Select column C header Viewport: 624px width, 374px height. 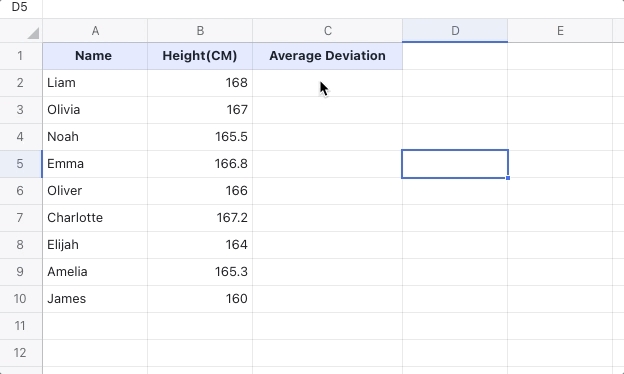pyautogui.click(x=328, y=31)
